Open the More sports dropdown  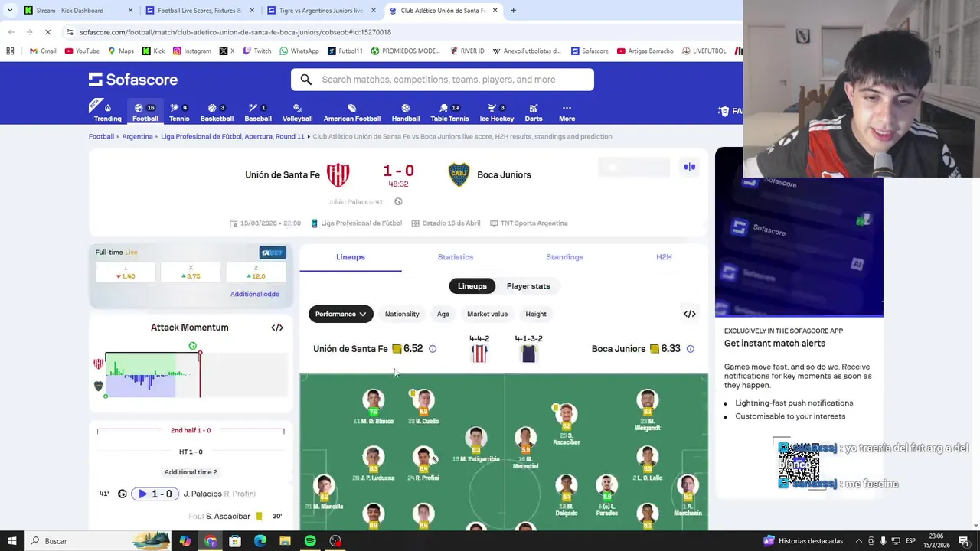pyautogui.click(x=567, y=112)
